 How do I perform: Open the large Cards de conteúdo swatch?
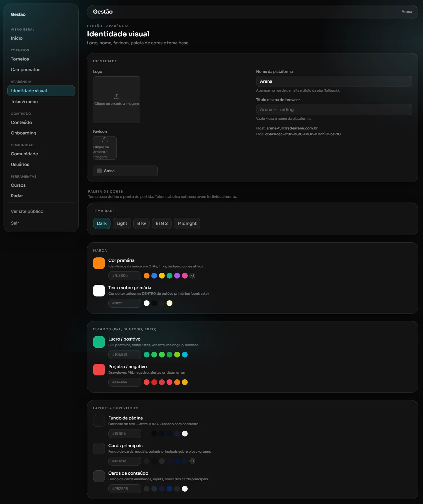[x=99, y=476]
